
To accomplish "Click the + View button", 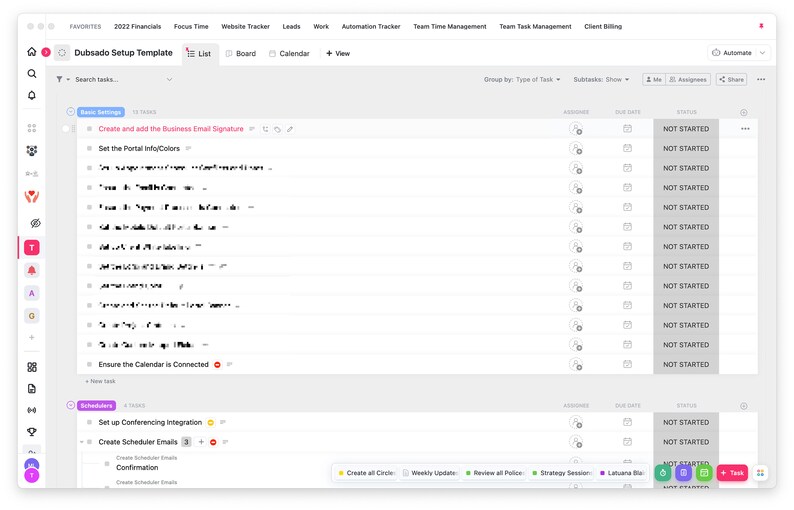I will pos(338,54).
